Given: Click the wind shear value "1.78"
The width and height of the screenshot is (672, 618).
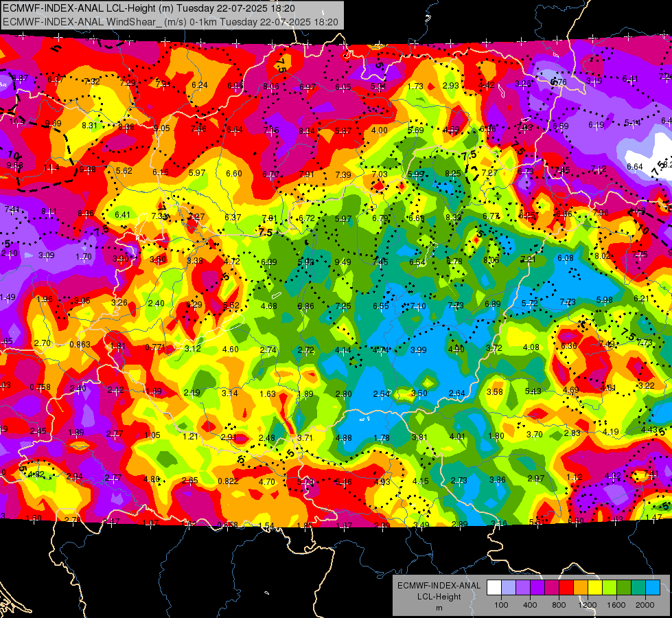Looking at the screenshot, I should click(x=382, y=438).
